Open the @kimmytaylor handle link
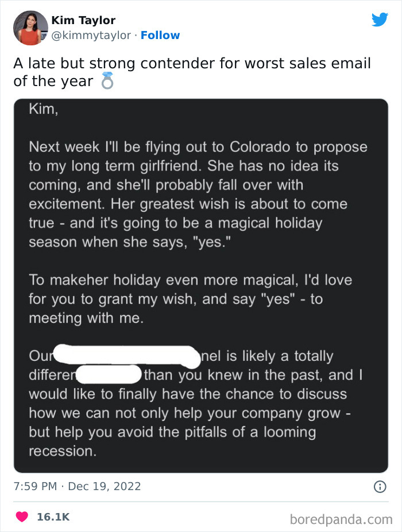This screenshot has width=402, height=532. pyautogui.click(x=91, y=36)
